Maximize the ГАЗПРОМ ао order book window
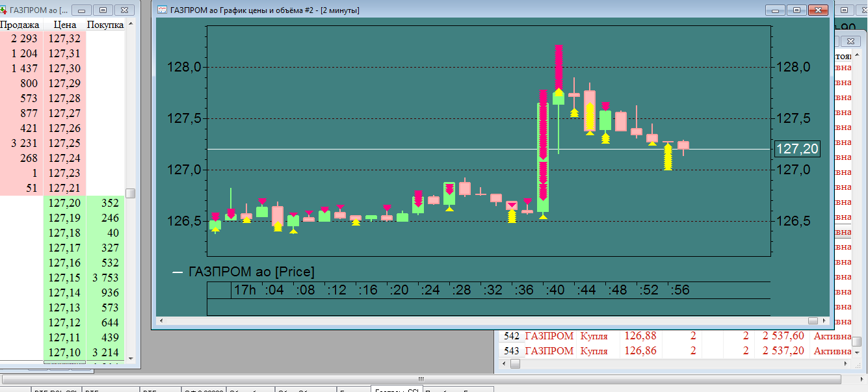 tap(103, 10)
